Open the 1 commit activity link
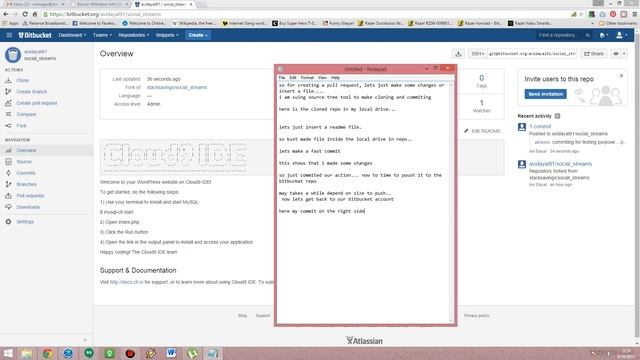Screen dimensions: 640x360 [x=540, y=127]
